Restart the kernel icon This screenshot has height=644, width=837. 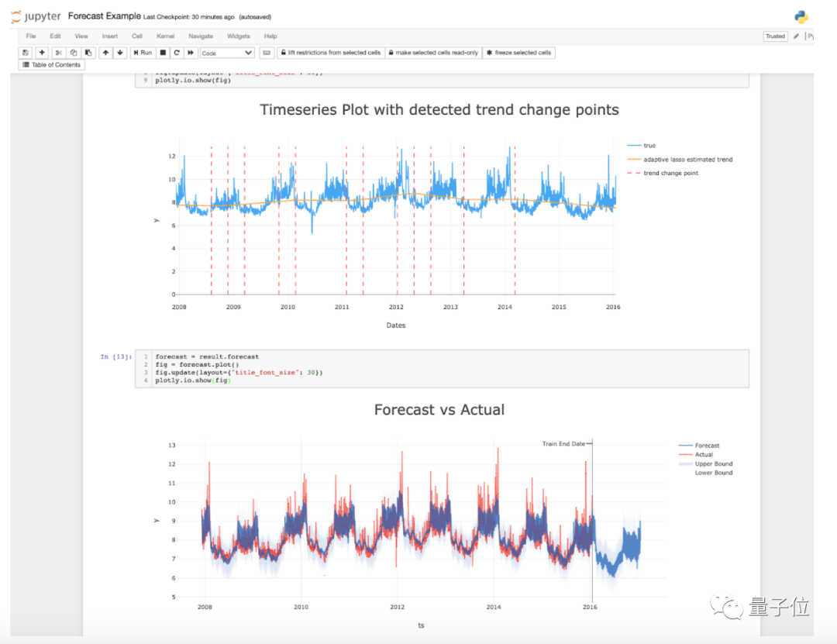(x=177, y=53)
